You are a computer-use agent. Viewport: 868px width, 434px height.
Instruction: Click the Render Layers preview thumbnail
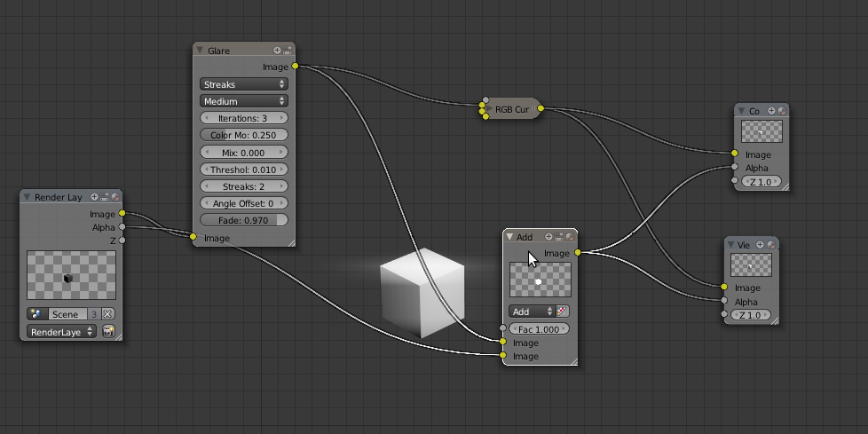tap(71, 275)
